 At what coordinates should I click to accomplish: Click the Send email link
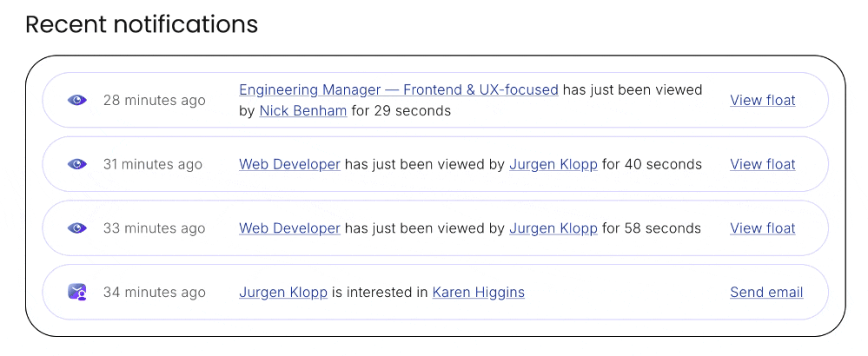[x=766, y=293]
